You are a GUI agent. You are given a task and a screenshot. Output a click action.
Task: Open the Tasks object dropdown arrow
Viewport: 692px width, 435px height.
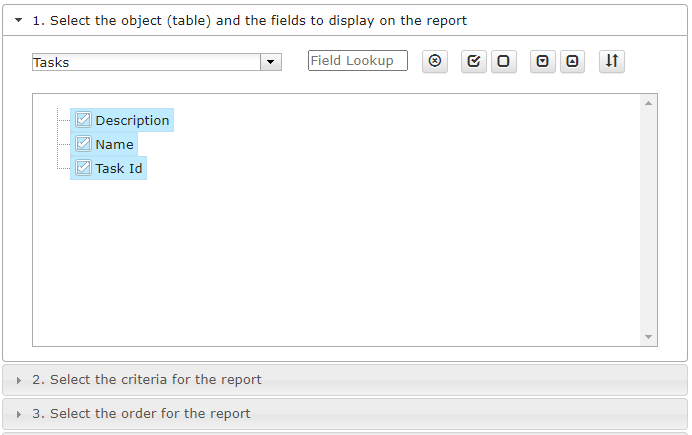coord(271,62)
